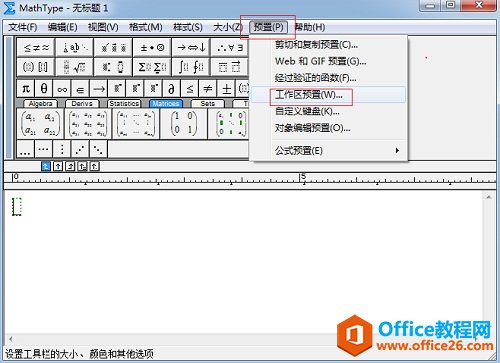Click the ruler at the 5 mark
500x363 pixels.
pos(303,177)
